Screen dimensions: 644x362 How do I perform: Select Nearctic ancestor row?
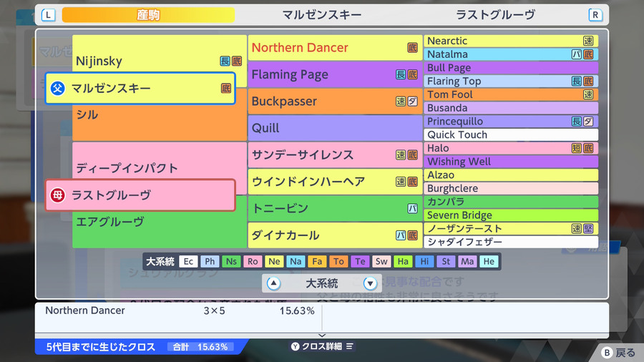coord(511,41)
